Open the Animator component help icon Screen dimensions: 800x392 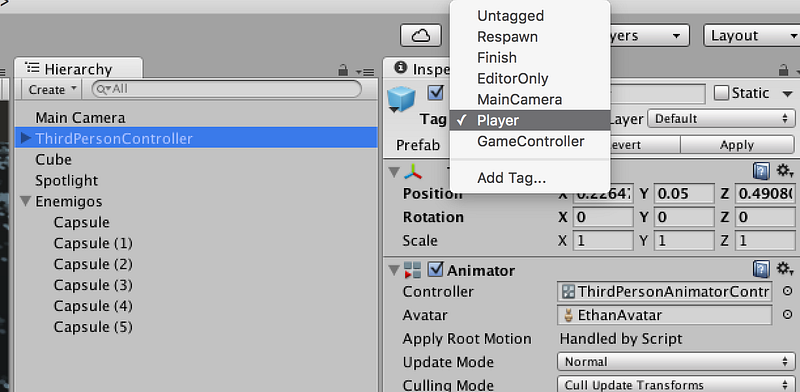(x=761, y=269)
